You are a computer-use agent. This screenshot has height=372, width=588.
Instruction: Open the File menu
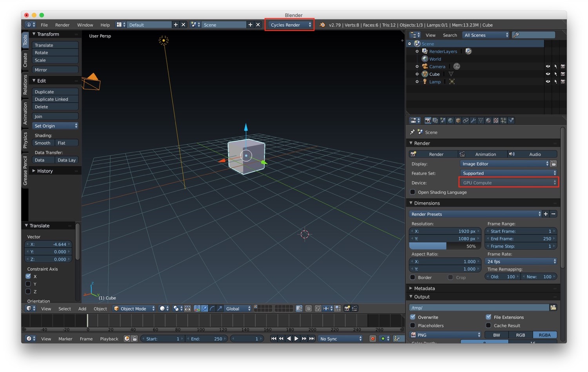tap(44, 25)
